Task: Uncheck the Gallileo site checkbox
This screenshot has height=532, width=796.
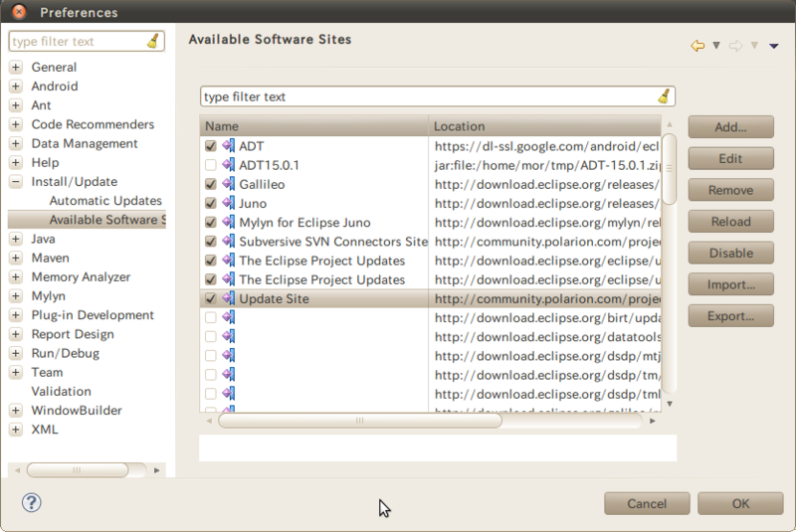Action: [211, 184]
